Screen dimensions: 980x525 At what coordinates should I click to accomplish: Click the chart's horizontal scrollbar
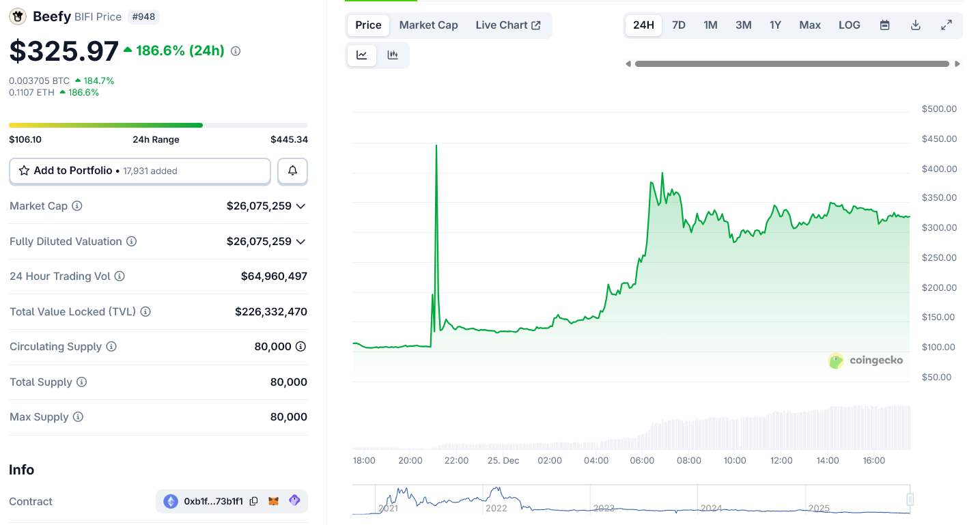pyautogui.click(x=792, y=63)
